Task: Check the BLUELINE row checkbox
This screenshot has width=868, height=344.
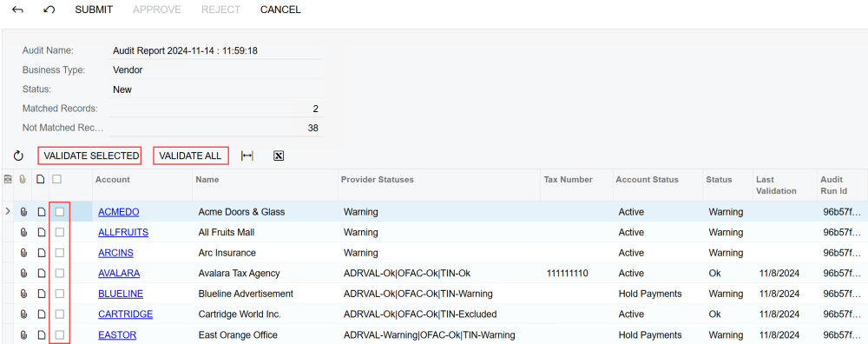Action: point(60,294)
